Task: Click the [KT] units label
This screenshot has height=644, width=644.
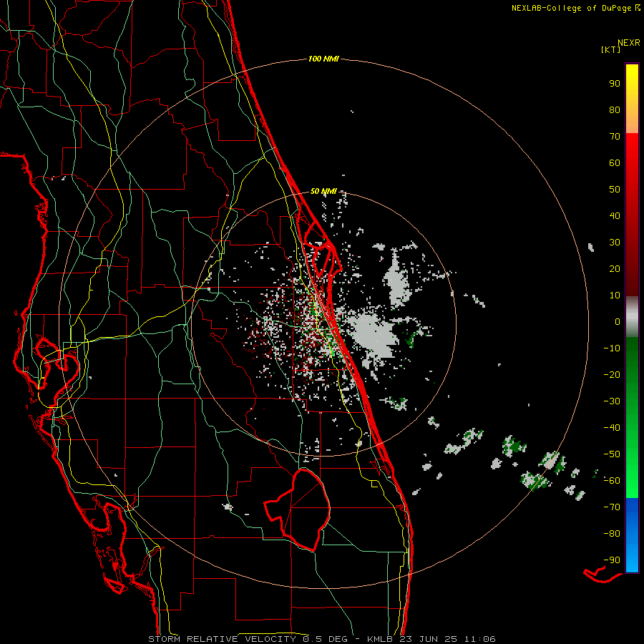Action: click(x=610, y=49)
